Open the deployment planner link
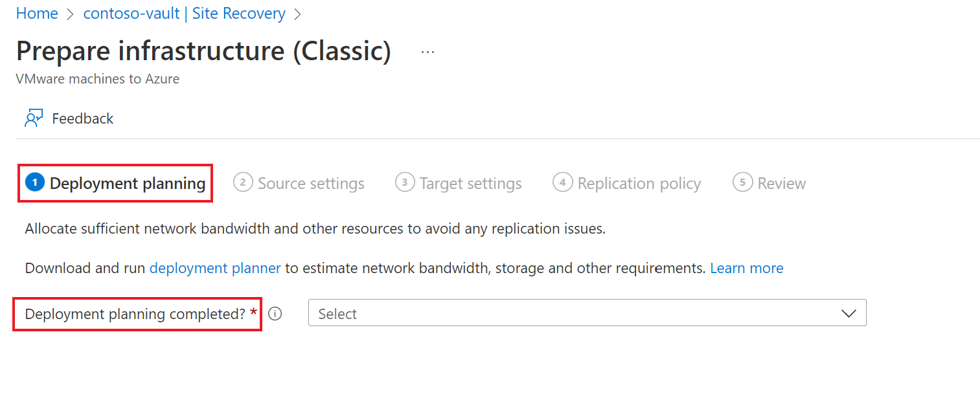Screen dimensions: 980x420 [x=215, y=268]
